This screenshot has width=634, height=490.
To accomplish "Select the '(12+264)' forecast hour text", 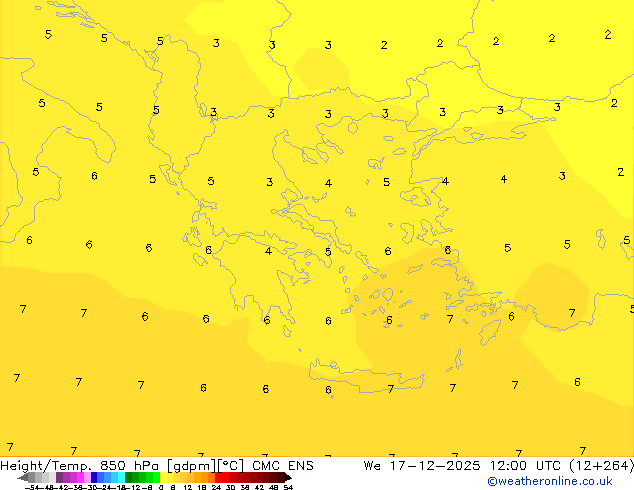I will coord(601,466).
